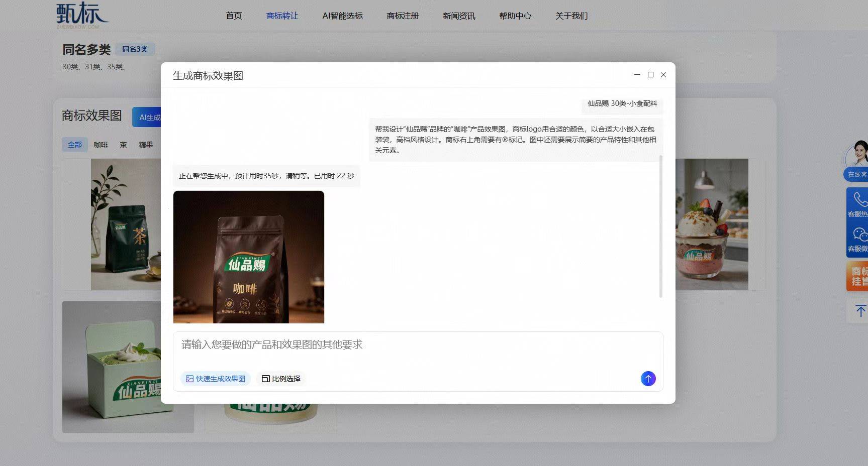This screenshot has width=868, height=466.
Task: Open the green cake box mockup thumbnail
Action: point(112,367)
